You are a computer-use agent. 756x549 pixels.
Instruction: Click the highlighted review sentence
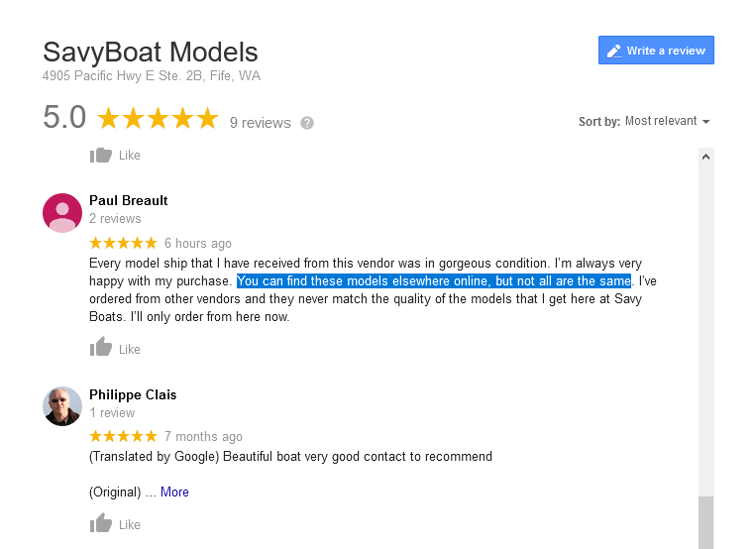tap(433, 281)
